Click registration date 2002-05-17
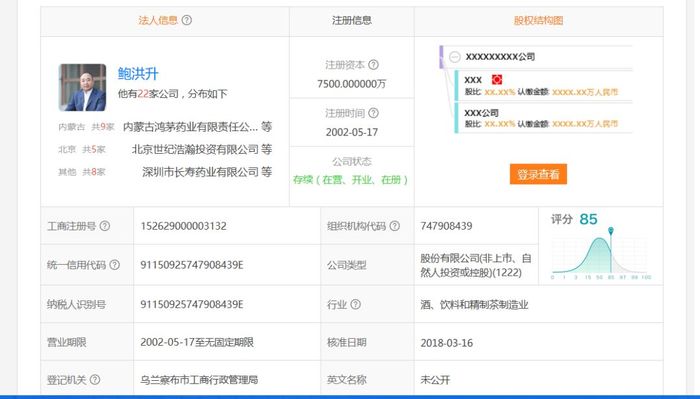This screenshot has height=399, width=700. point(352,132)
